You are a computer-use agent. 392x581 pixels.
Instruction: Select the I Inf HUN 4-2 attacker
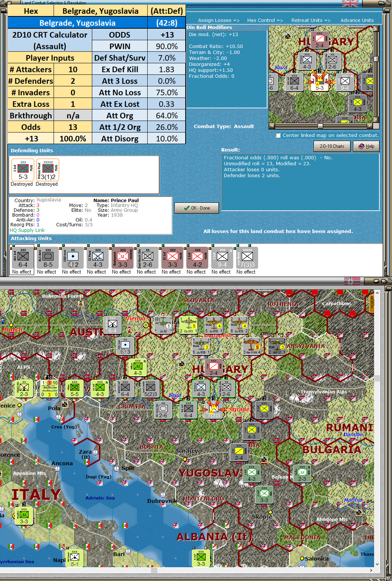pyautogui.click(x=197, y=258)
